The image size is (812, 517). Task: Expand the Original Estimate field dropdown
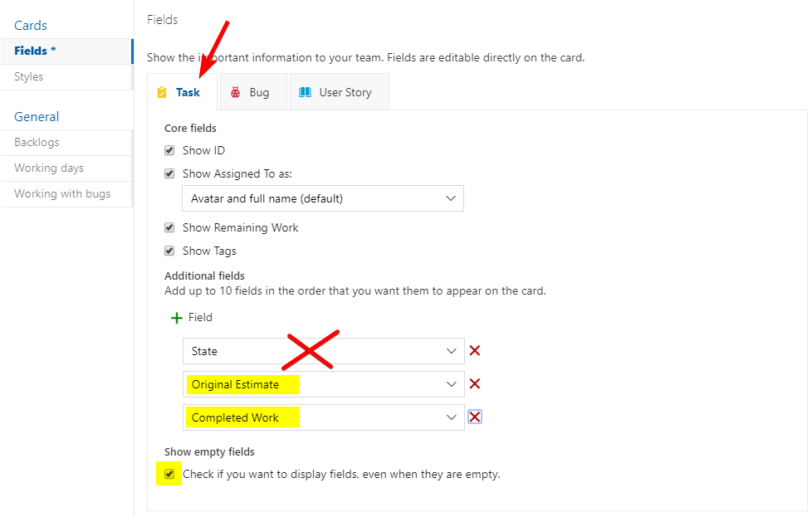click(452, 383)
